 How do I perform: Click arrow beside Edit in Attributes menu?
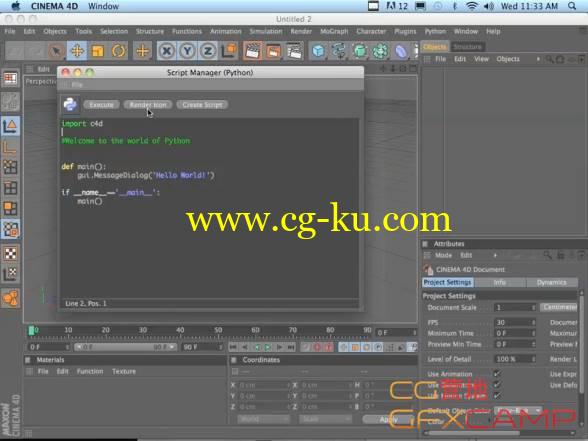[x=495, y=255]
